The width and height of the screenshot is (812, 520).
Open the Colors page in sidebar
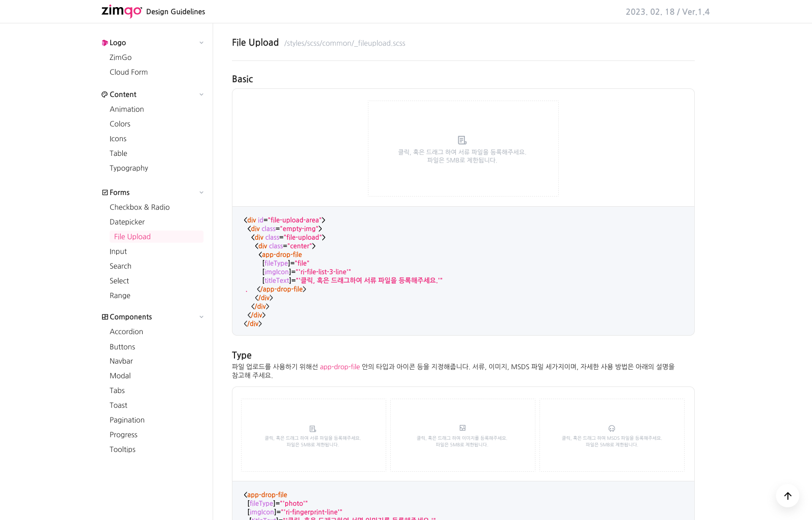120,124
